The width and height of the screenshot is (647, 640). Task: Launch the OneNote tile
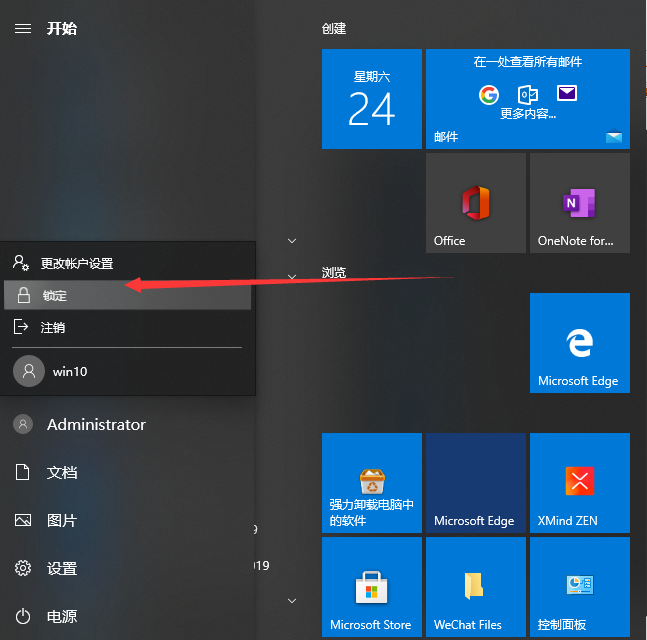coord(579,203)
